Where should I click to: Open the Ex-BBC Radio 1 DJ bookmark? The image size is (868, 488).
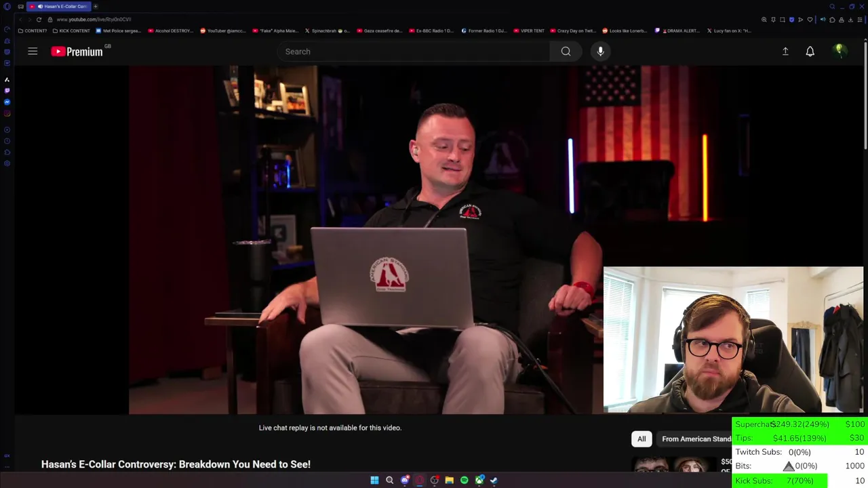[x=431, y=30]
